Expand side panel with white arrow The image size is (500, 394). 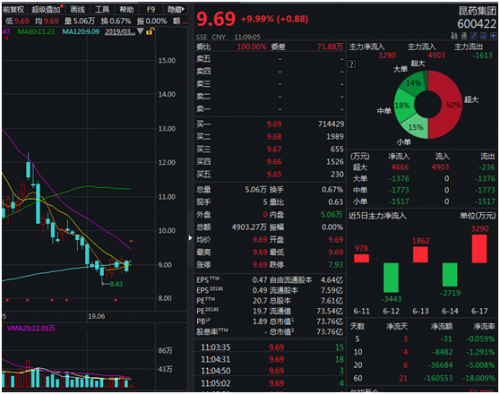click(x=190, y=238)
